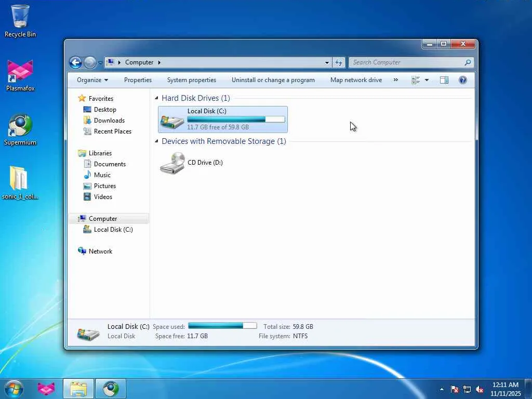The image size is (532, 399).
Task: Open the taskbar clock showing 12:11 AM
Action: click(x=505, y=389)
